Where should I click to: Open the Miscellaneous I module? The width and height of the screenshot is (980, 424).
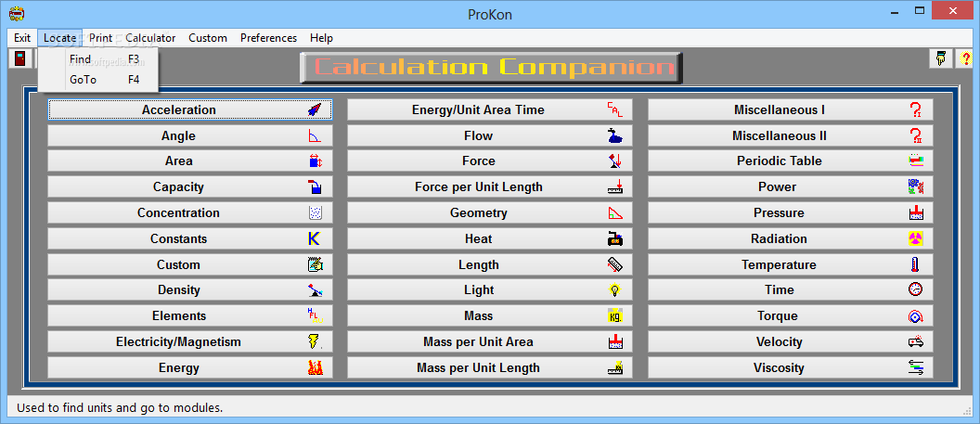click(791, 109)
